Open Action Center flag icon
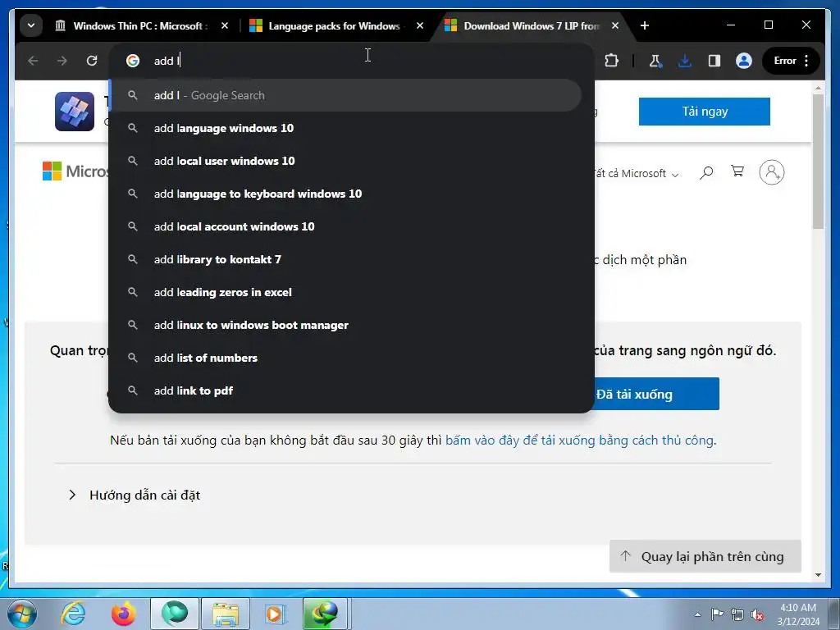840x630 pixels. (717, 614)
